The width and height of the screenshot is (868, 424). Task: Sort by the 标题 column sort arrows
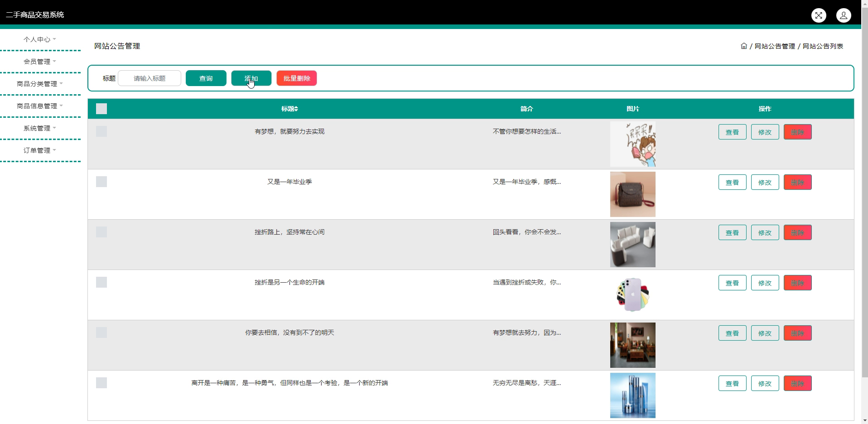click(296, 109)
